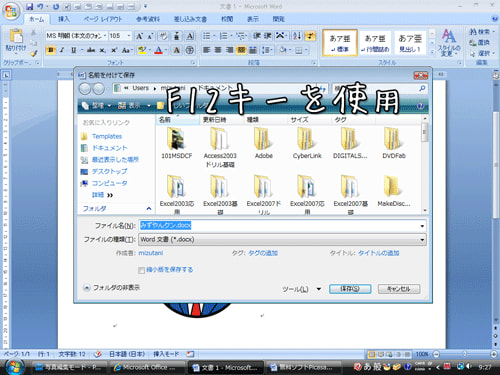The height and width of the screenshot is (375, 500).
Task: Click the Justify alignment icon
Action: 241,50
